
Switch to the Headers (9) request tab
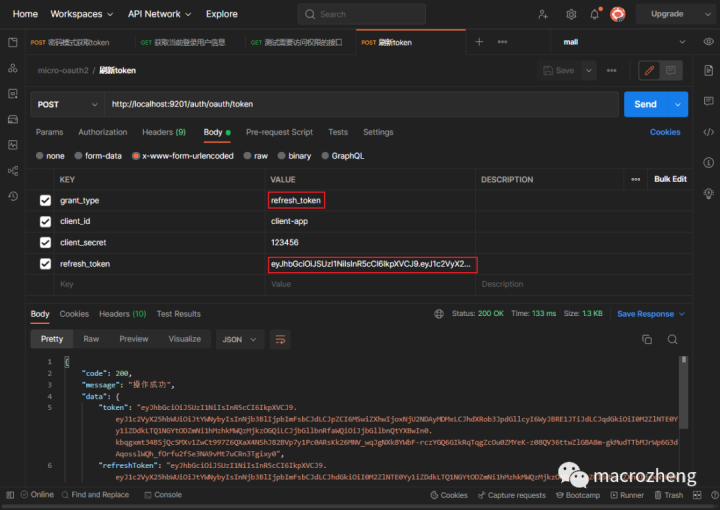tap(164, 132)
